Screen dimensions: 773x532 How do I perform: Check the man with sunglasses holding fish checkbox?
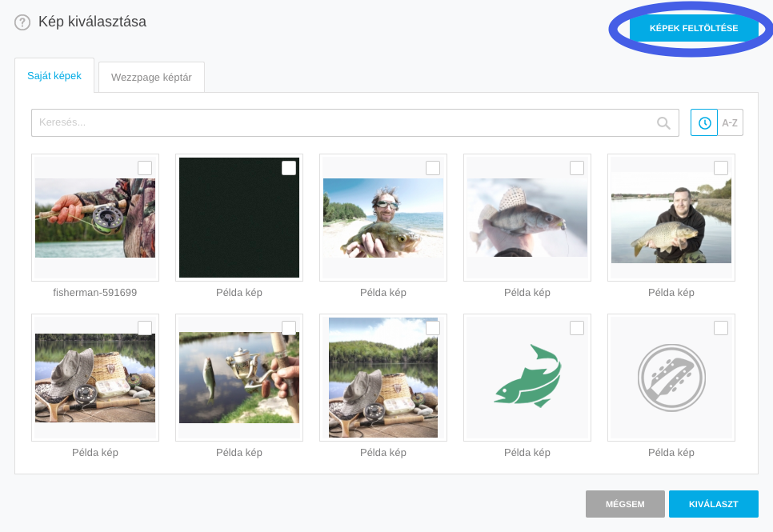tap(433, 168)
